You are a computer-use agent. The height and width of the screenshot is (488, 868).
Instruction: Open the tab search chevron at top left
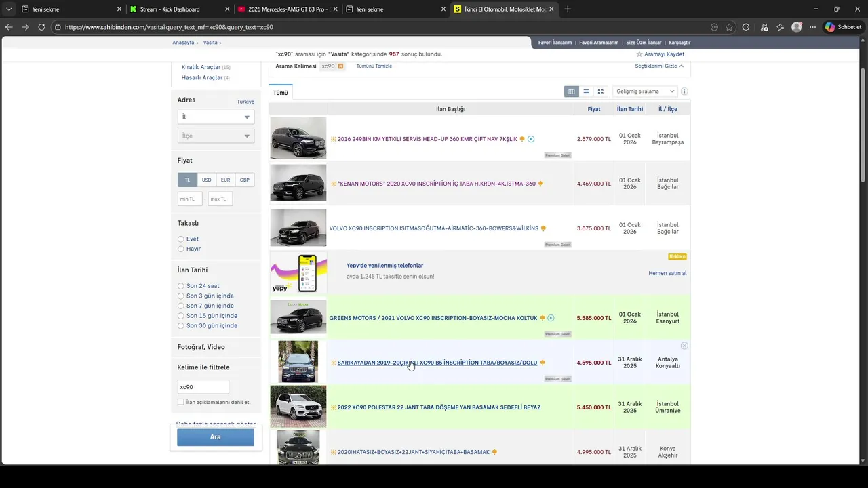coord(8,9)
